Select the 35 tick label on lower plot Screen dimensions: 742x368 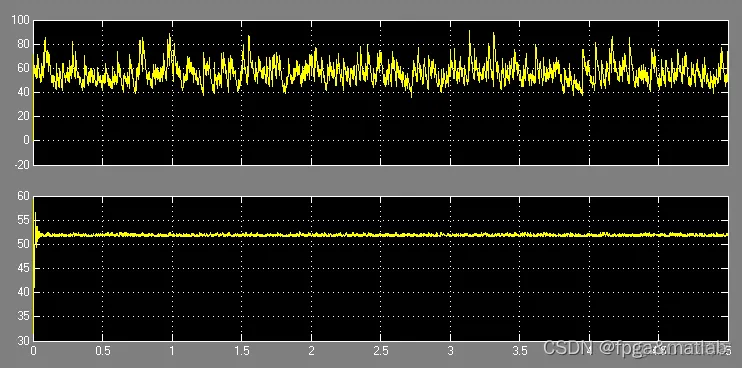tap(24, 317)
